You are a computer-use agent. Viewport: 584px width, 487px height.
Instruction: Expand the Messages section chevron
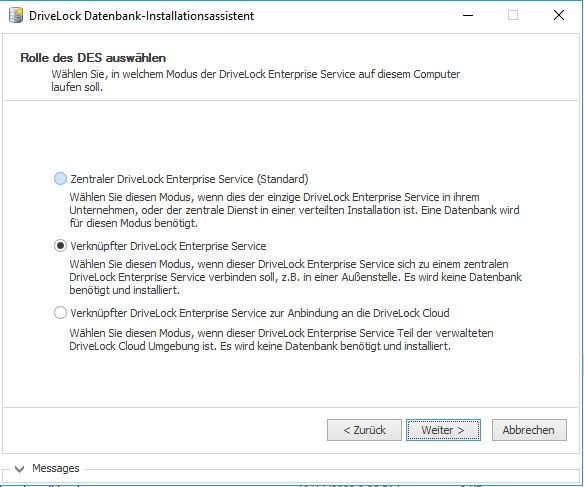19,469
